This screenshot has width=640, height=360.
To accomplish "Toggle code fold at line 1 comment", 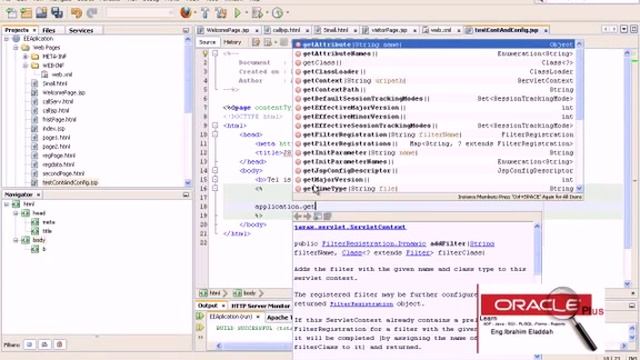I will coord(215,53).
